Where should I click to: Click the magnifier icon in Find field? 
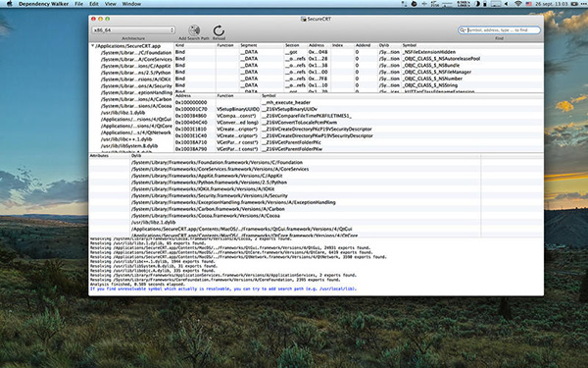(463, 30)
